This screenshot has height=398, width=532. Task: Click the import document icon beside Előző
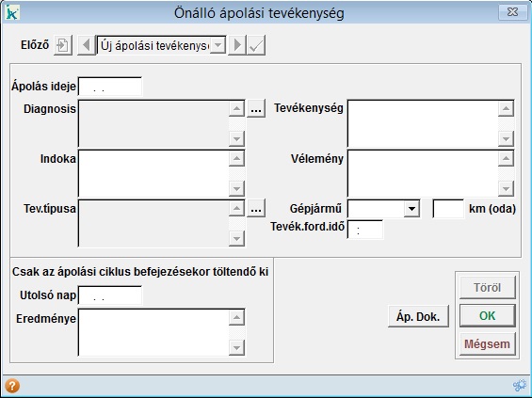pyautogui.click(x=63, y=45)
